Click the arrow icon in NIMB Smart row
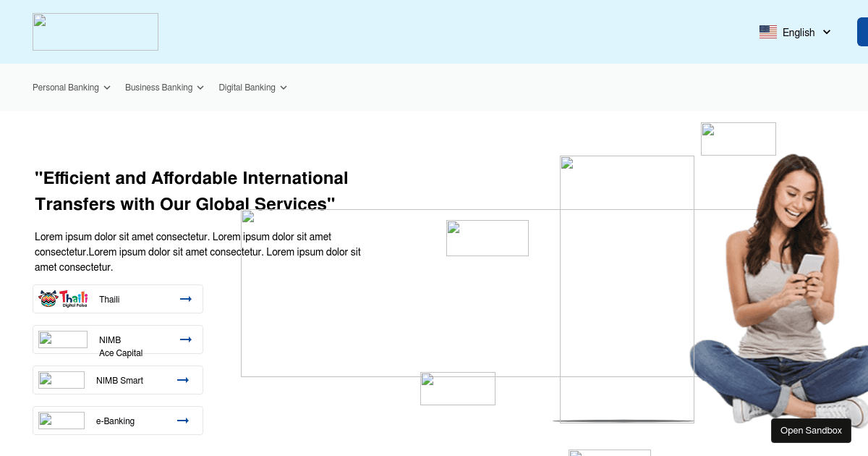 (x=183, y=380)
